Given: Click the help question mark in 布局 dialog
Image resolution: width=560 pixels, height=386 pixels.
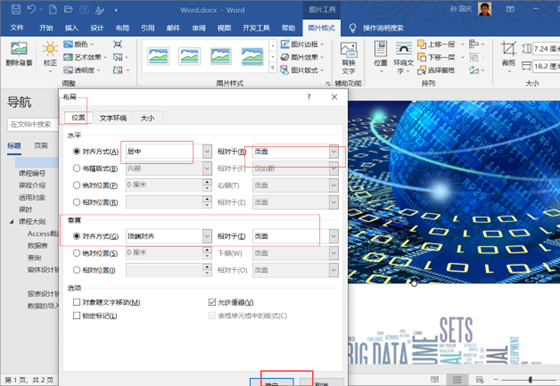Looking at the screenshot, I should [309, 97].
